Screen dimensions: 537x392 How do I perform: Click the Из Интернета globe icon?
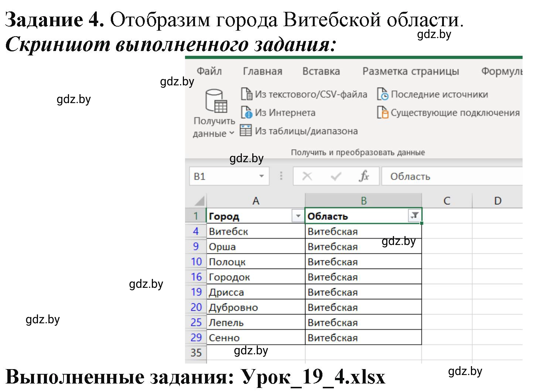point(246,112)
